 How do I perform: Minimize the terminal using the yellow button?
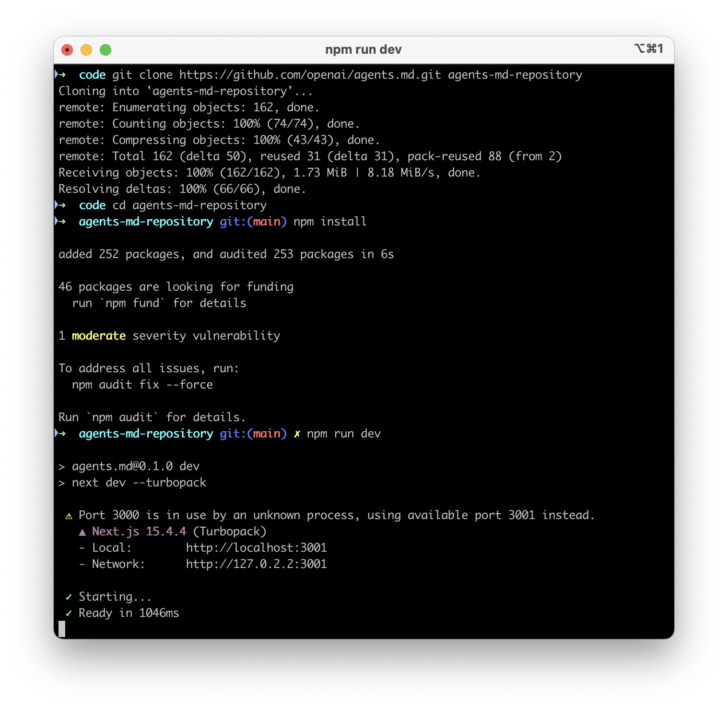[86, 50]
